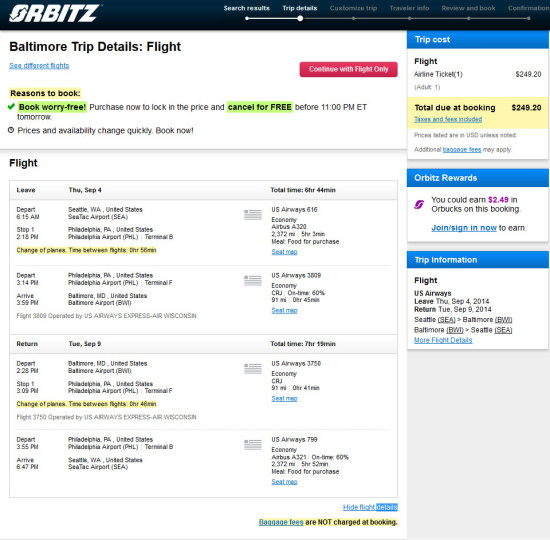Viewport: 550px width, 540px height.
Task: Click Airbus A320 aircraft text
Action: 289,227
